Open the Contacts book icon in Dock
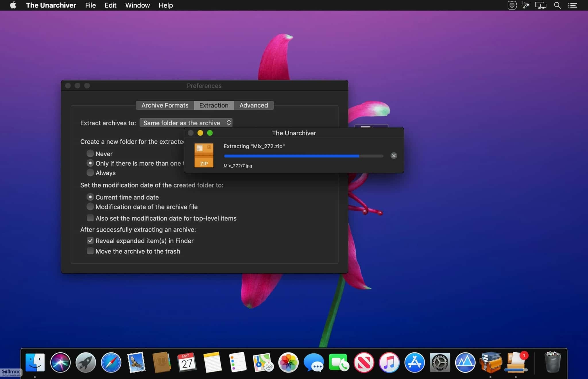 [x=162, y=362]
